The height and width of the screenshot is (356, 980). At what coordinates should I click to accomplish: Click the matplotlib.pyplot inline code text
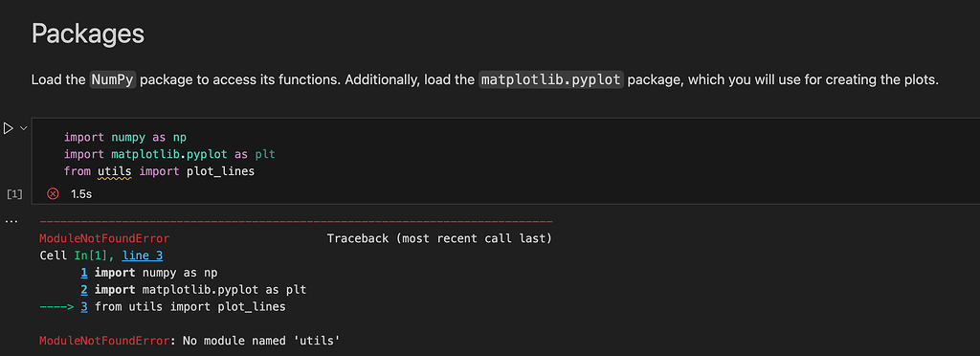pos(551,80)
